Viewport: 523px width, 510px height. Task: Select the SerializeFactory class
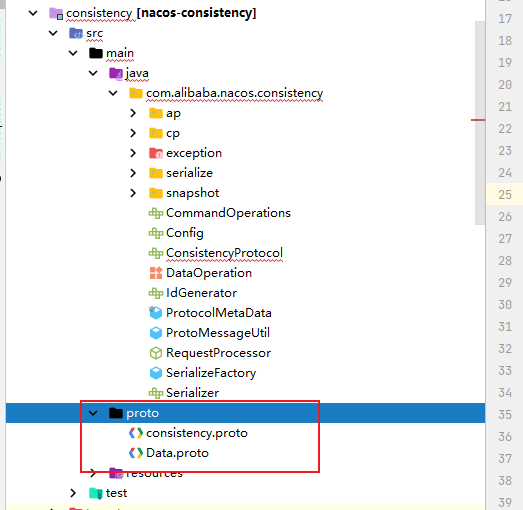pos(211,373)
